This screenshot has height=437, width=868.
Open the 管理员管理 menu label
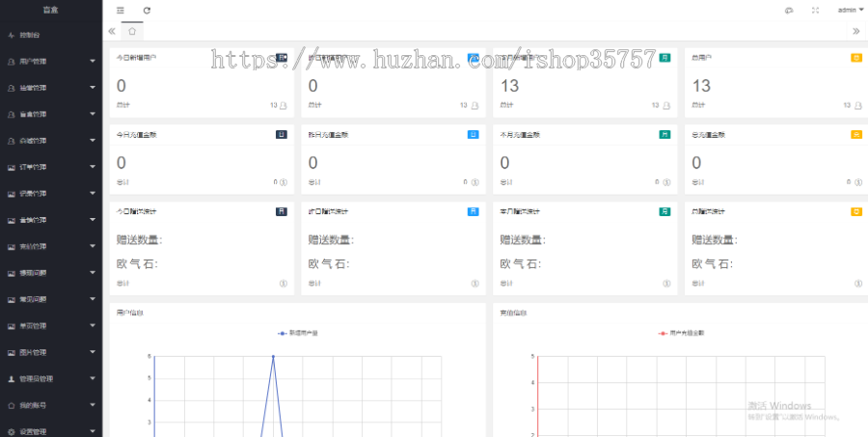[36, 379]
